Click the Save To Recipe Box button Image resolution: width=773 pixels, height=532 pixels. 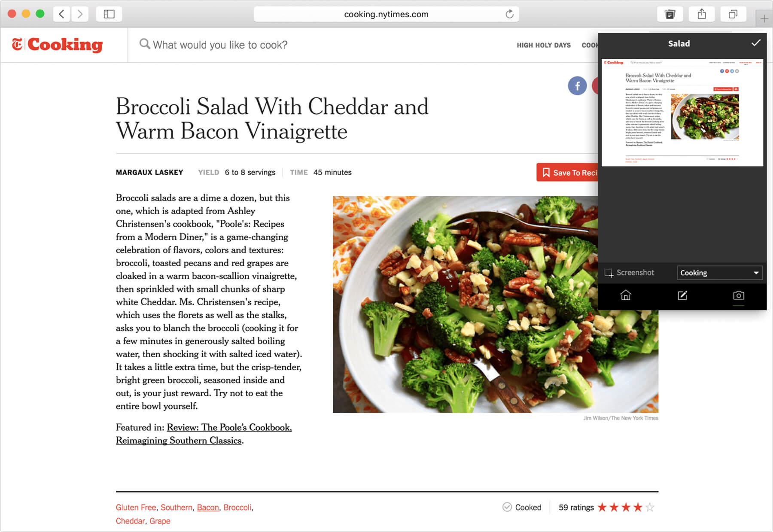[x=567, y=172]
